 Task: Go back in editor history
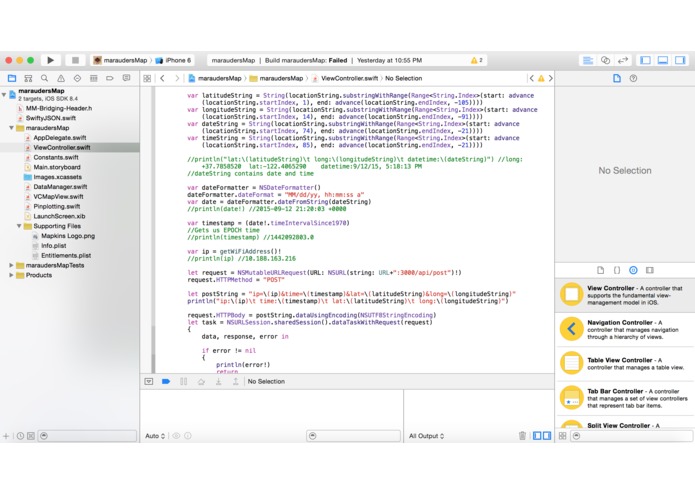163,78
